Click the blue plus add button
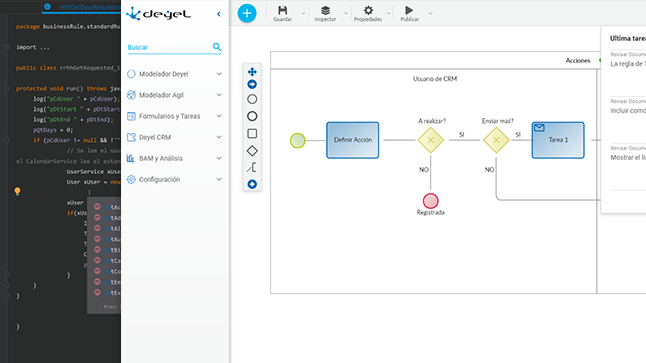 pyautogui.click(x=247, y=13)
